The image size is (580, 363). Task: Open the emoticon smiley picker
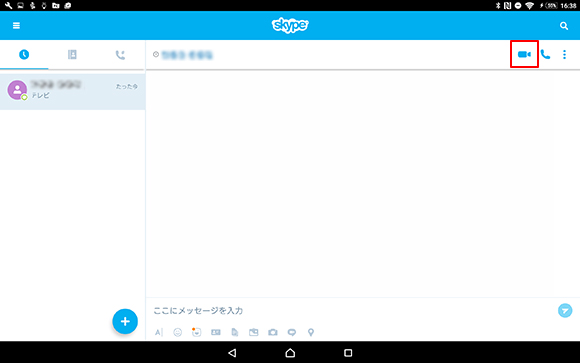pyautogui.click(x=178, y=332)
